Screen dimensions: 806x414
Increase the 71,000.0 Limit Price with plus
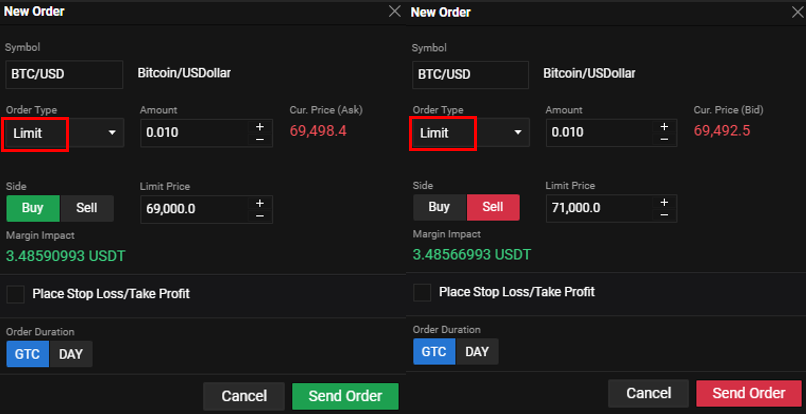pyautogui.click(x=664, y=202)
